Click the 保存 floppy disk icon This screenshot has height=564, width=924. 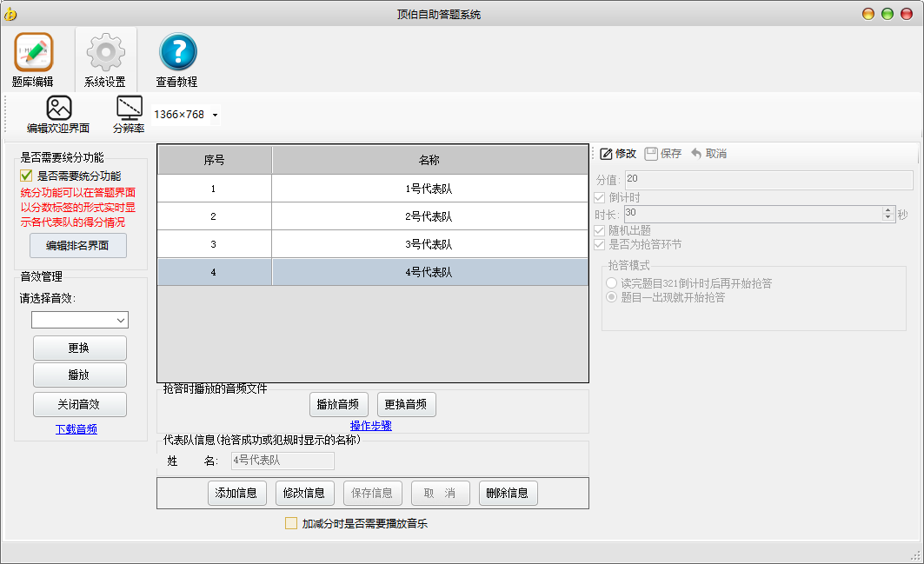point(651,154)
